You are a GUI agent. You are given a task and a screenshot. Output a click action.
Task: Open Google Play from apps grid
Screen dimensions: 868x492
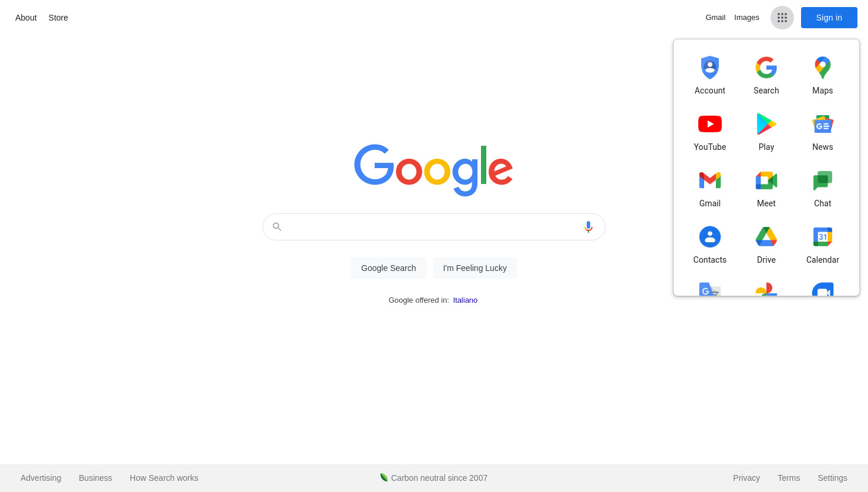(766, 132)
